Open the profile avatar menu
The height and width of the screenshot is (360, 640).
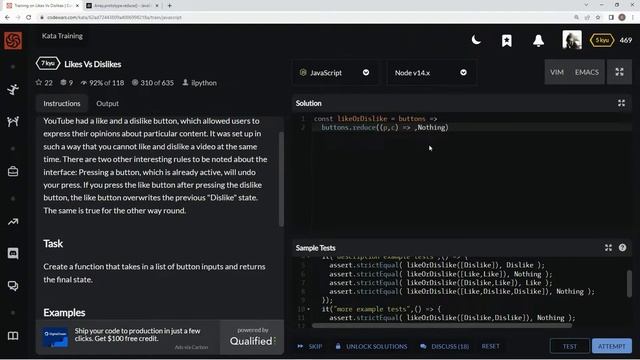point(572,40)
